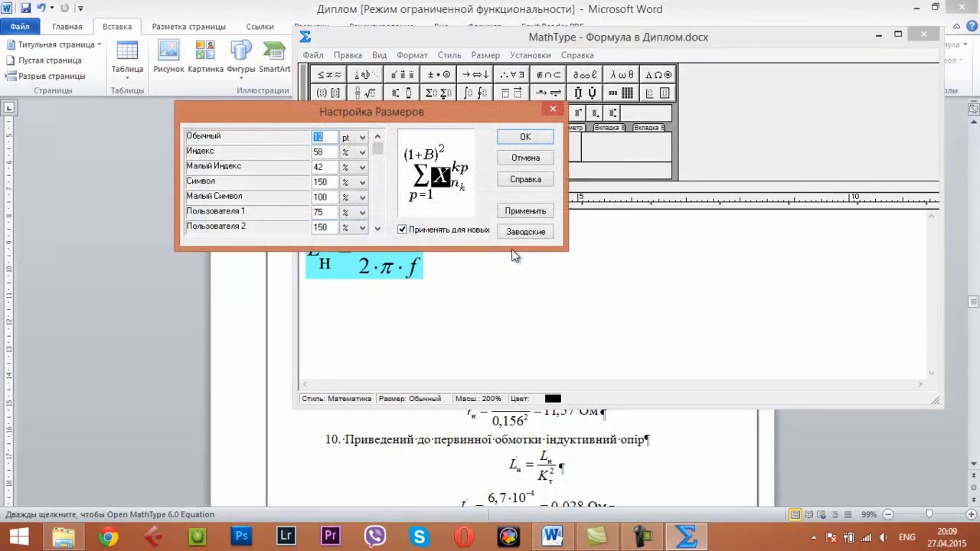Open unit dropdown for Малый Символ size

362,197
